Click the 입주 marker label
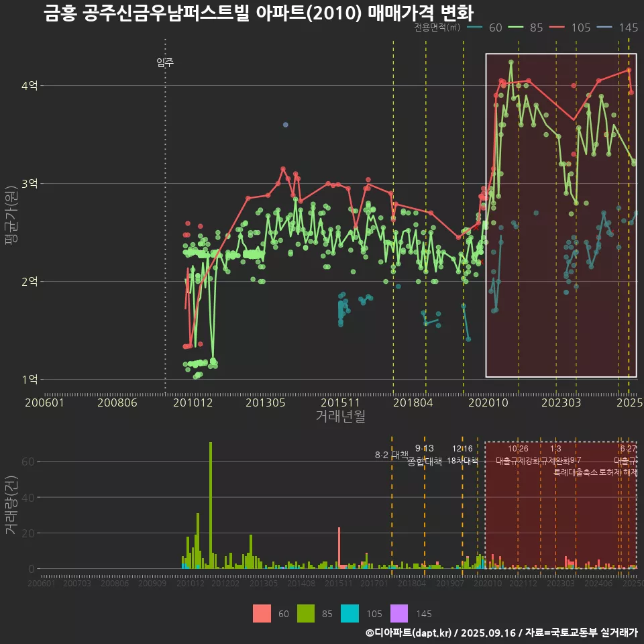Screen dimensions: 644x644 point(165,62)
